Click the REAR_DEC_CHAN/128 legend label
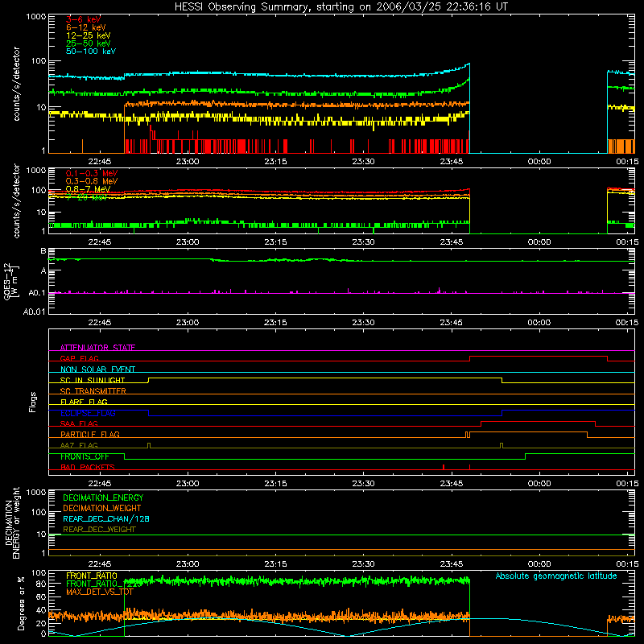644x644 pixels. (x=106, y=518)
